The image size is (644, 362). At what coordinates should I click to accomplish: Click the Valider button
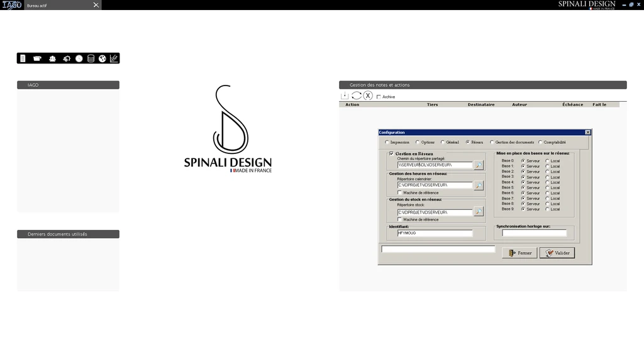pos(557,253)
